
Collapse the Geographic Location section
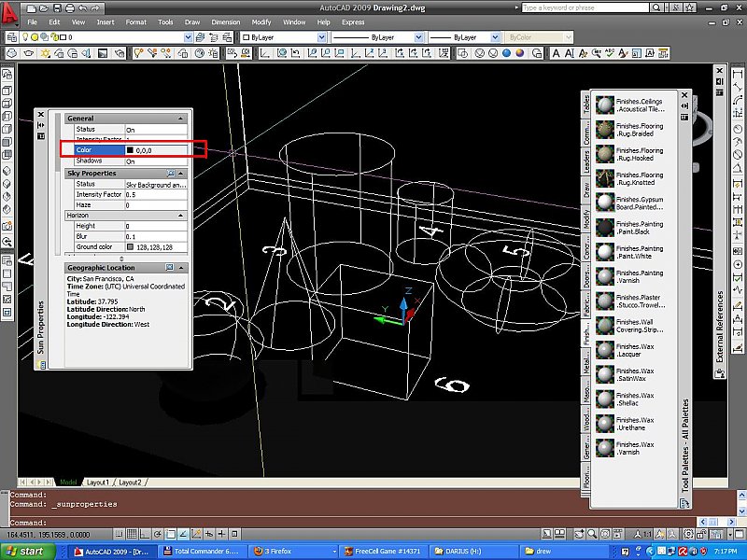click(183, 268)
